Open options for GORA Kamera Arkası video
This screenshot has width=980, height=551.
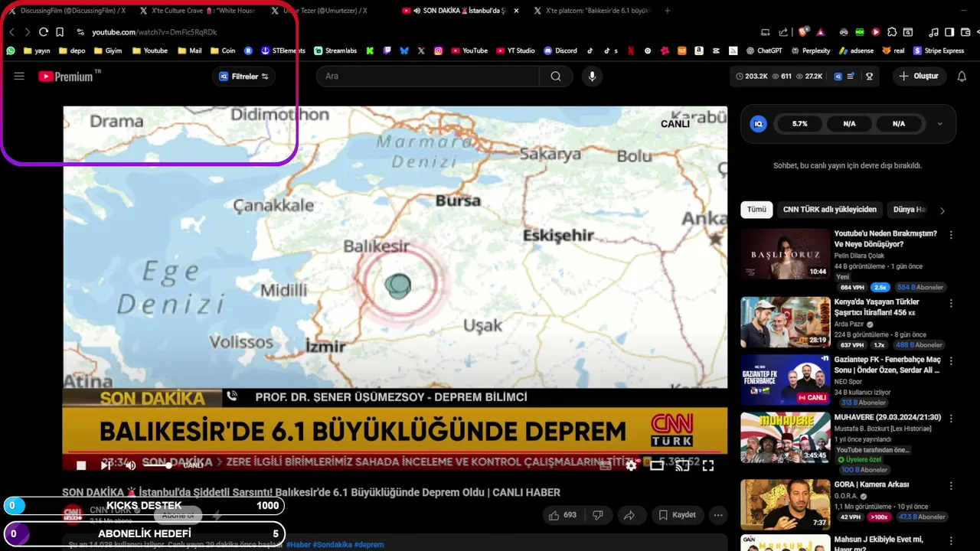[x=951, y=486]
